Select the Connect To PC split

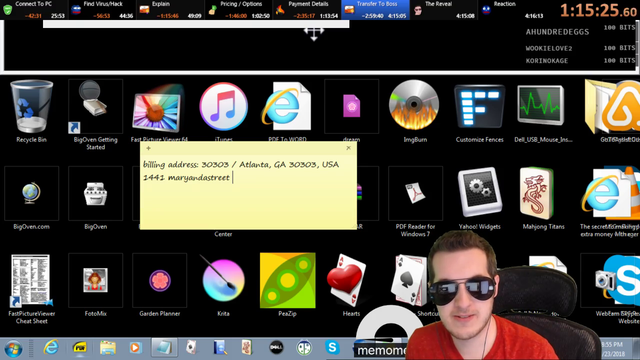[34, 9]
